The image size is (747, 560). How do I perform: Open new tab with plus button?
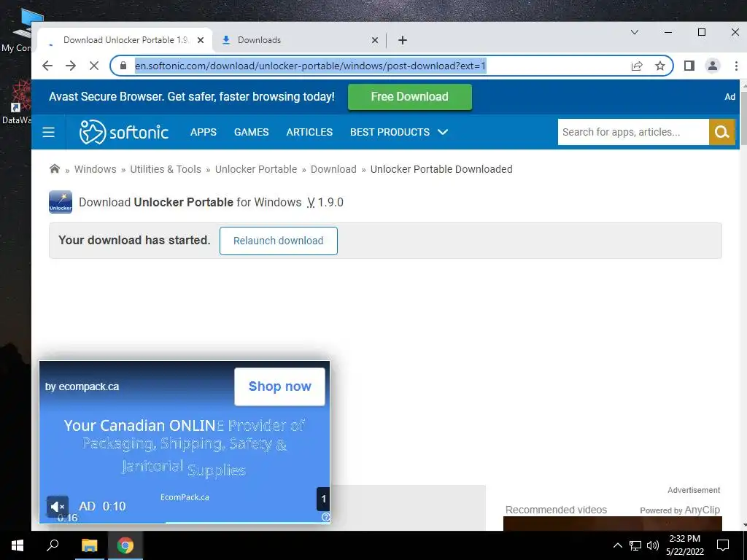tap(403, 41)
